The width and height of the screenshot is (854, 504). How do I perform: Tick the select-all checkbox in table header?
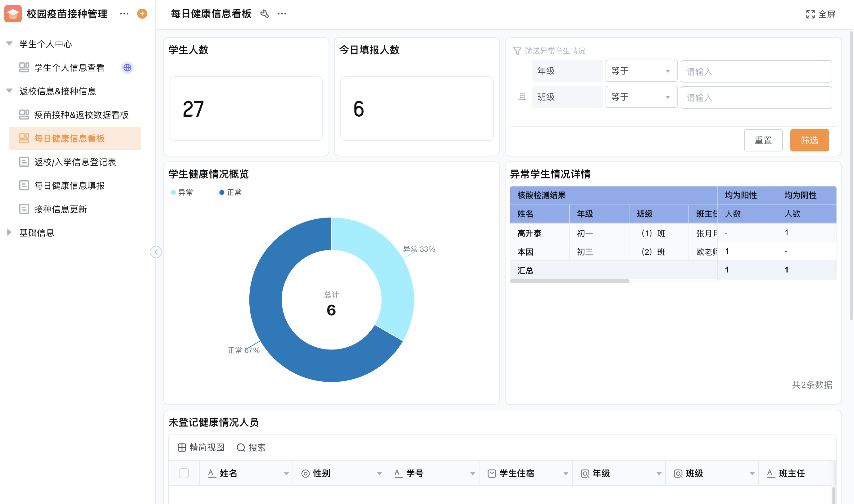point(184,473)
